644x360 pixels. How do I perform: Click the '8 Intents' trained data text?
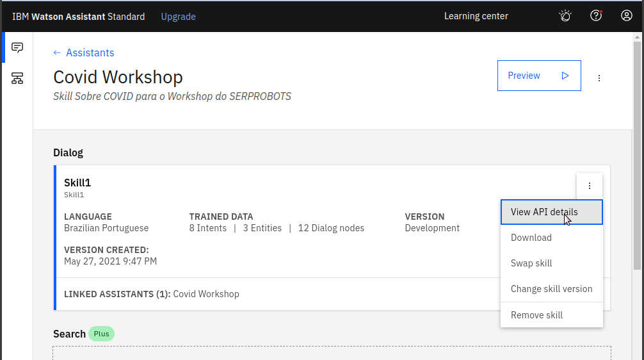click(208, 228)
